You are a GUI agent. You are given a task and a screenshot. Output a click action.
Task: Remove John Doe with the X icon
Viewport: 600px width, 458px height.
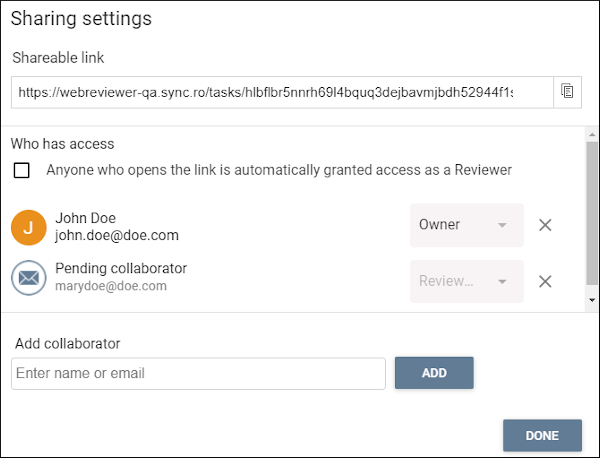coord(545,225)
